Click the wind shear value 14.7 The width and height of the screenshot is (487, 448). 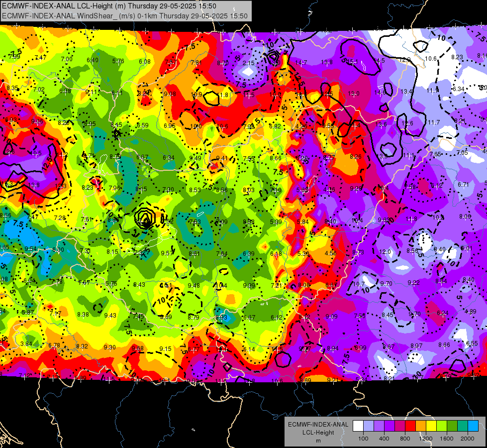(301, 63)
